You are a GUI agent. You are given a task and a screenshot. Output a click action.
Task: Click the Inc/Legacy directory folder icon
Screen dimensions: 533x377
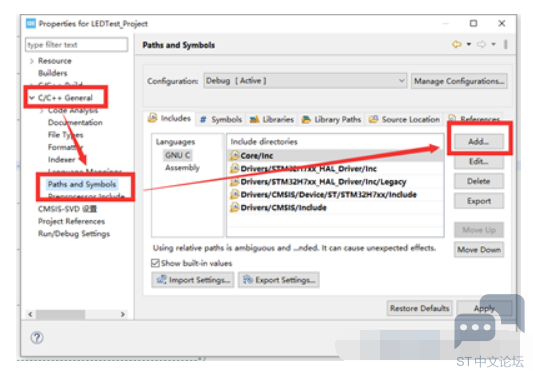pyautogui.click(x=234, y=182)
